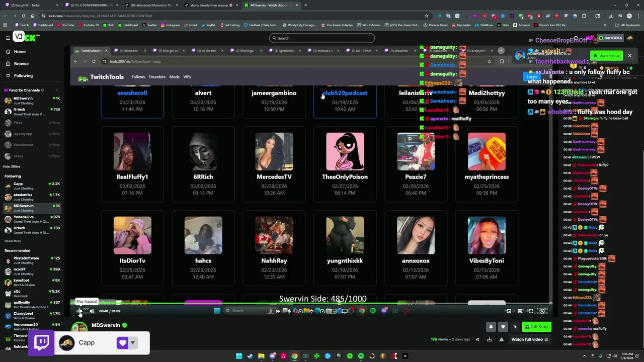
Task: Click sewsheroll name in TwitchTools
Action: pos(132,93)
